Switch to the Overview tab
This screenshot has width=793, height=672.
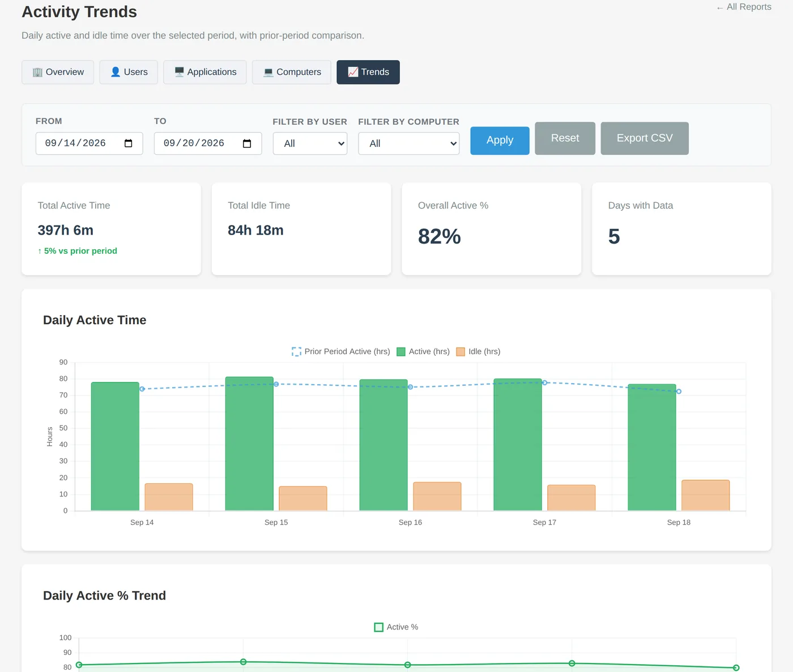tap(58, 72)
